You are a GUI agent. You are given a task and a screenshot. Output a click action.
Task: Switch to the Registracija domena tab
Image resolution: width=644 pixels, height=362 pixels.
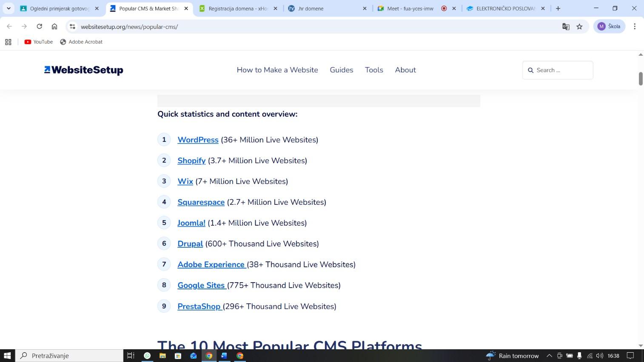coord(237,8)
